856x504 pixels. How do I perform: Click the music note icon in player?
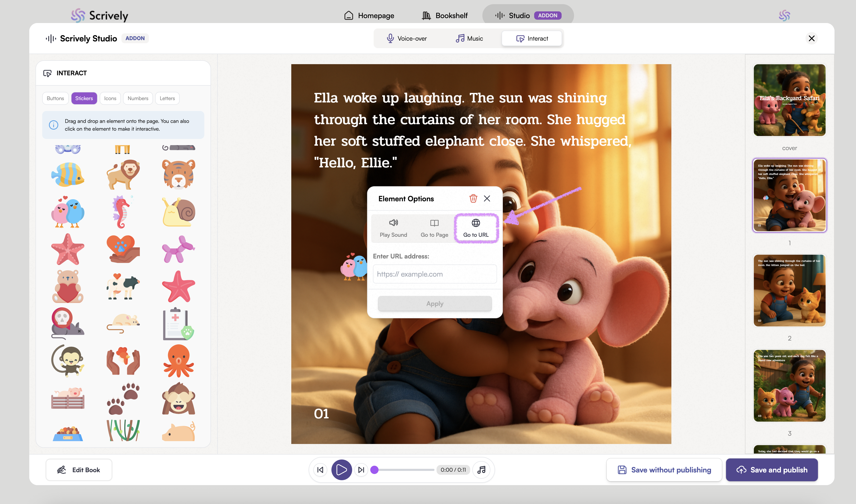coord(481,470)
